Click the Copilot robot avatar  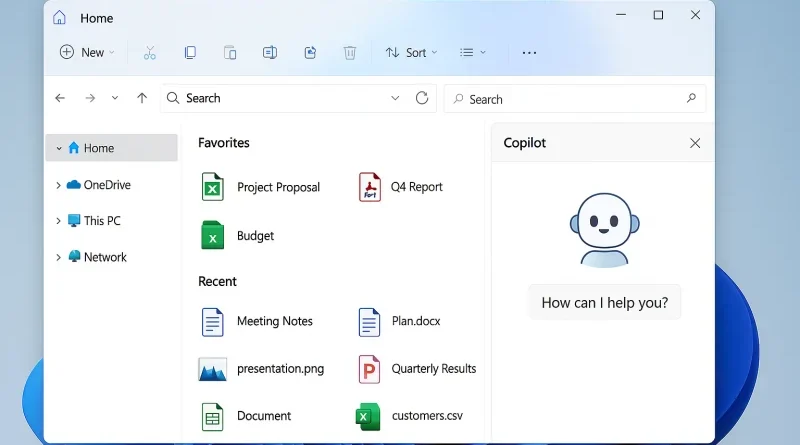tap(605, 230)
